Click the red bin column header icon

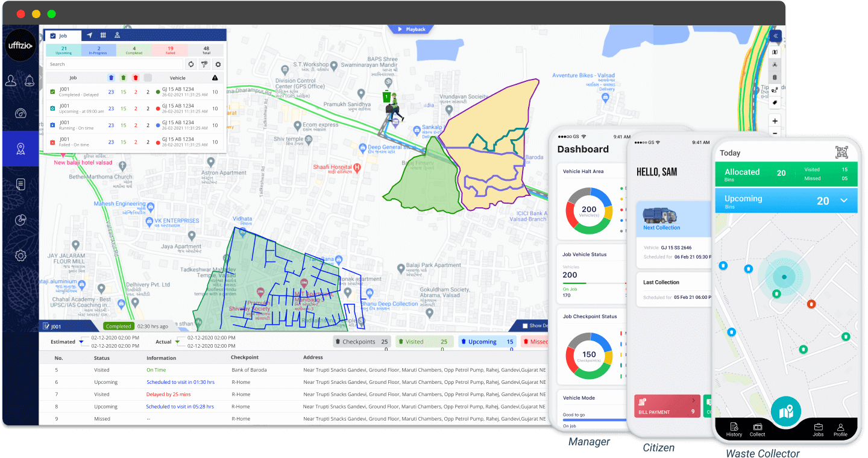tap(136, 78)
